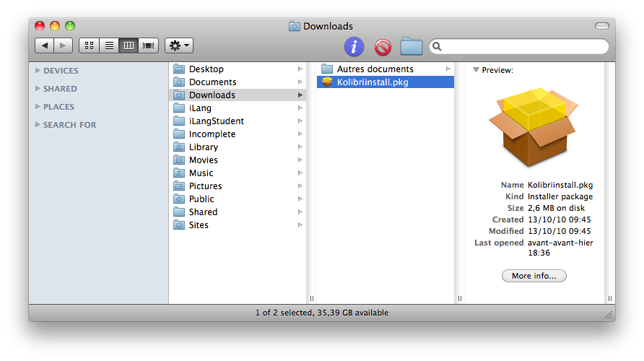Click the Sites folder icon
This screenshot has height=361, width=644.
click(179, 225)
